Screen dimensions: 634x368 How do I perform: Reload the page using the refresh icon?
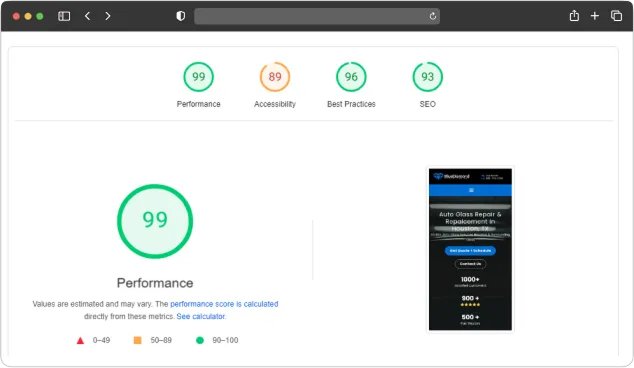pyautogui.click(x=433, y=16)
